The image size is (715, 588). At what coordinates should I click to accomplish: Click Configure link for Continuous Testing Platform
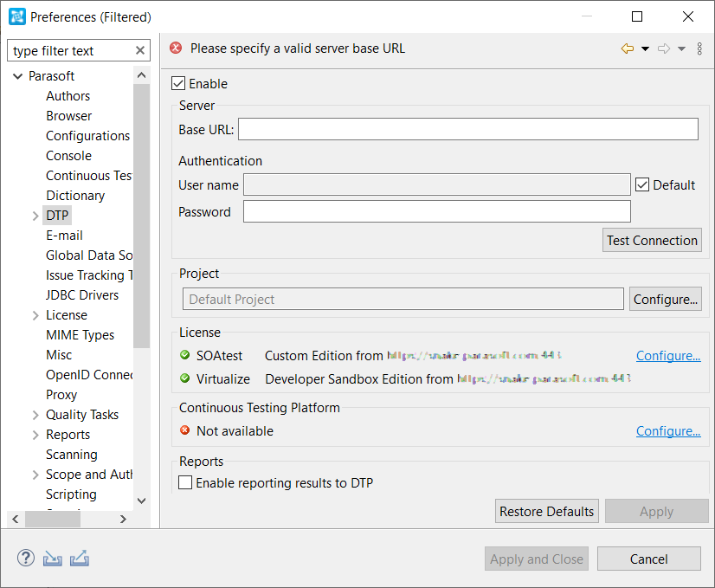point(668,431)
